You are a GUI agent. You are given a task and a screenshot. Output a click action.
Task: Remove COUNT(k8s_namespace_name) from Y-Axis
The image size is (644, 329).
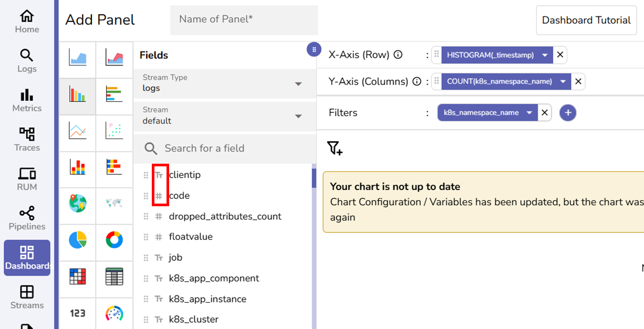(578, 81)
